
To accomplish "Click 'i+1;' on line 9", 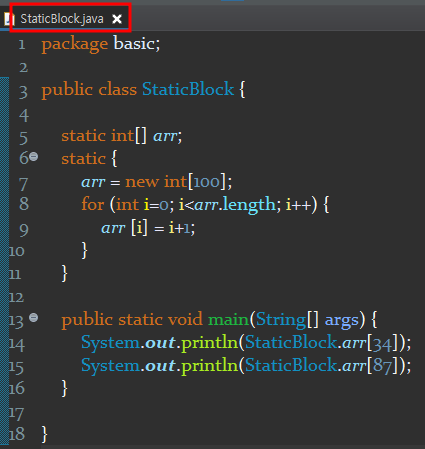I will 182,228.
